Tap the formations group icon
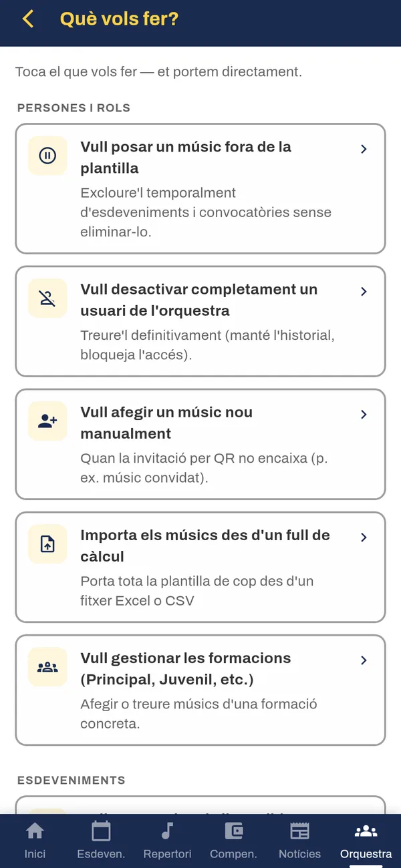Viewport: 401px width, 868px height. 47,666
